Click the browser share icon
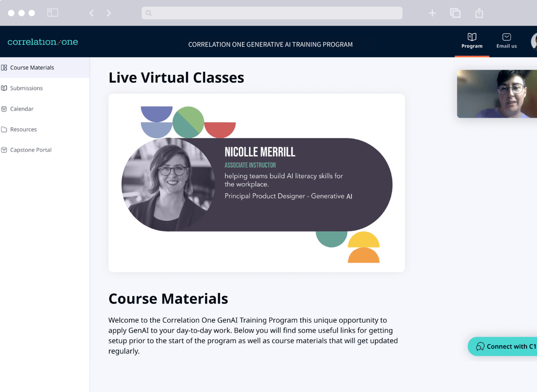 [x=479, y=13]
